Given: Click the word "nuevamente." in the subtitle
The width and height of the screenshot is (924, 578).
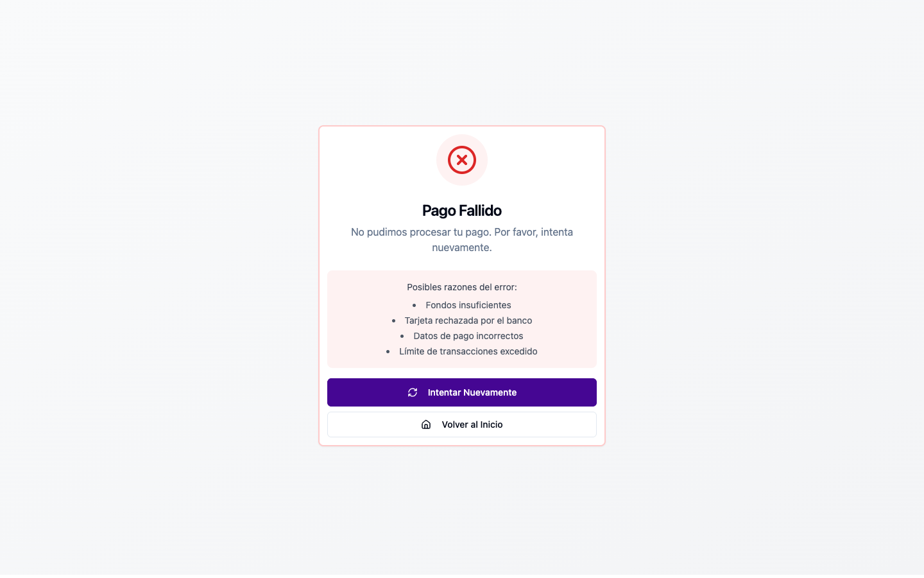Looking at the screenshot, I should point(462,247).
